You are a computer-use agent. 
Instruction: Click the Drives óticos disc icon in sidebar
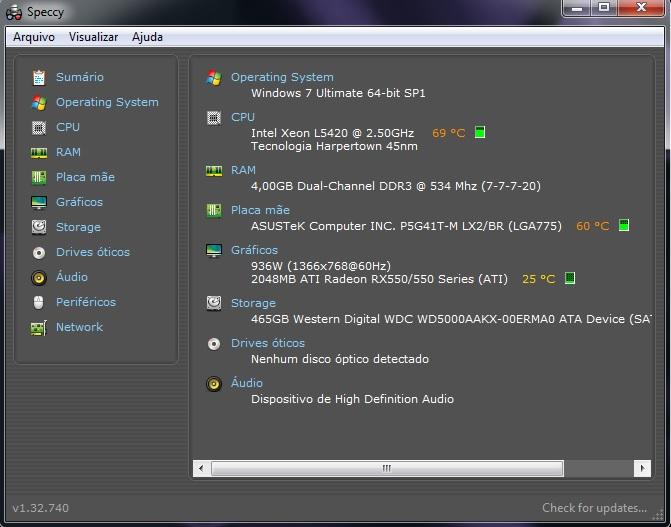click(39, 253)
